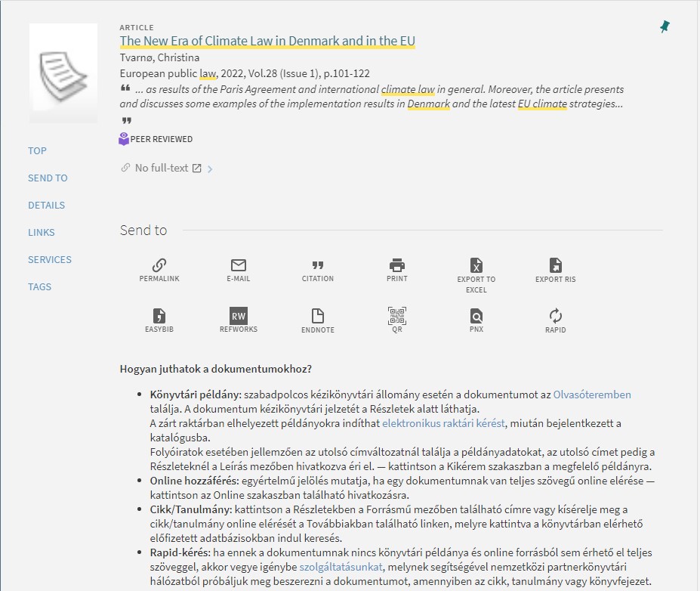The width and height of the screenshot is (700, 591).
Task: Click the article thumbnail image
Action: point(63,72)
